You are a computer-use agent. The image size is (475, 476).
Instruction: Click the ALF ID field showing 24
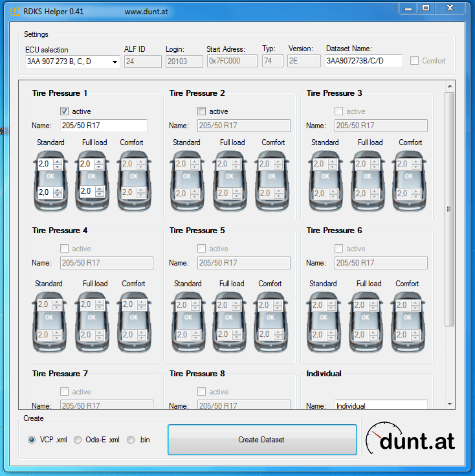tap(142, 62)
